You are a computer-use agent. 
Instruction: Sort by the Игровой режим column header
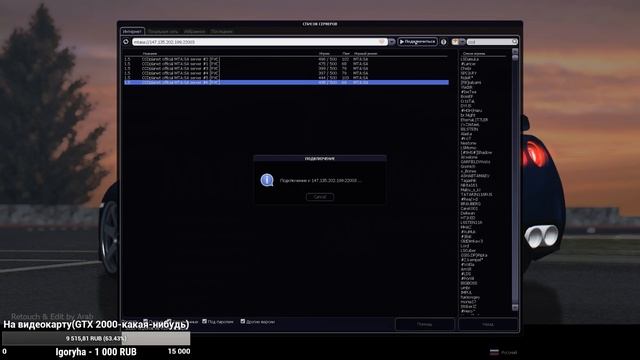click(366, 53)
